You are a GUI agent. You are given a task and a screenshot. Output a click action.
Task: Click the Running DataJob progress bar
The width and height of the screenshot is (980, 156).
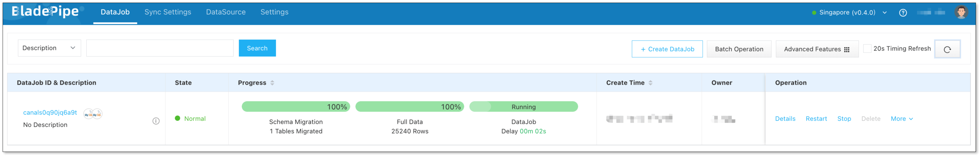(524, 107)
